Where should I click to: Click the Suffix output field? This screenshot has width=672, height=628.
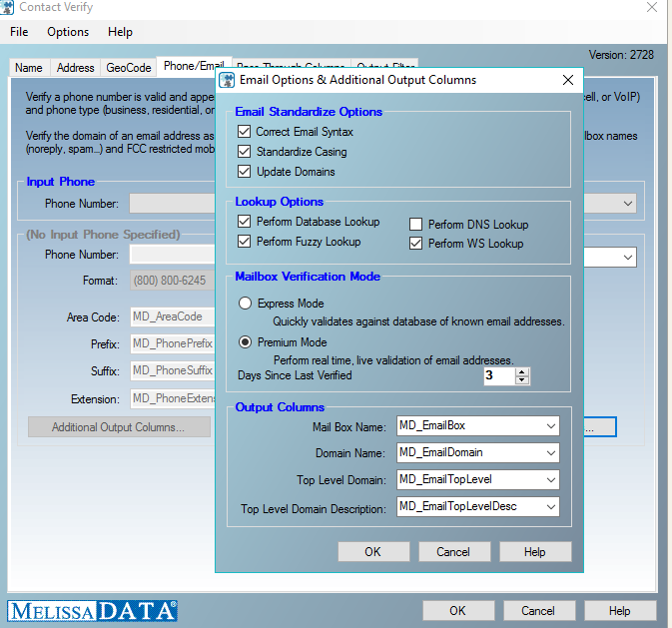point(173,370)
